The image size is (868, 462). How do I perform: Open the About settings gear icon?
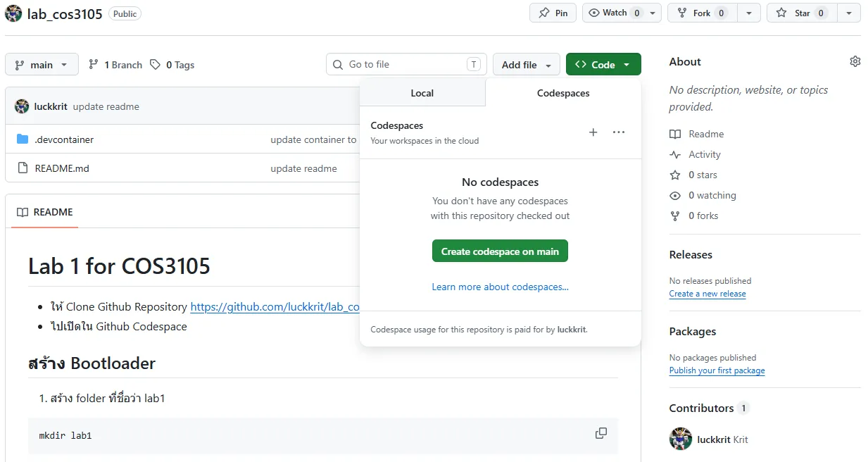coord(855,61)
